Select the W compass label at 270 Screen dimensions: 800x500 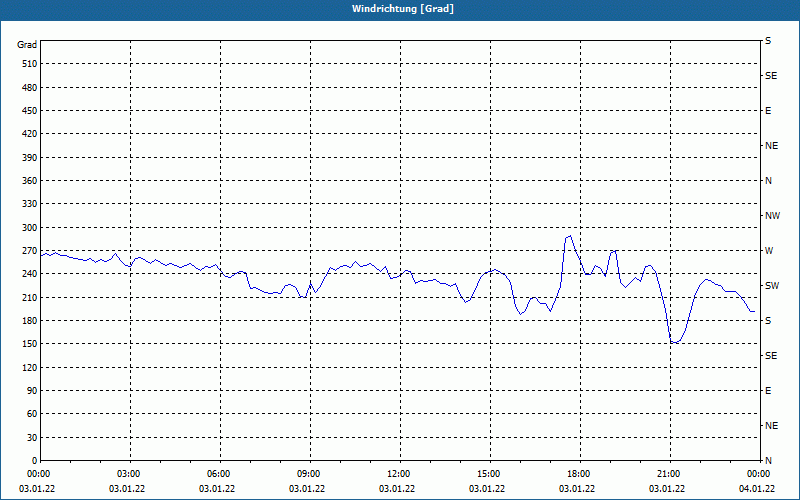[769, 251]
